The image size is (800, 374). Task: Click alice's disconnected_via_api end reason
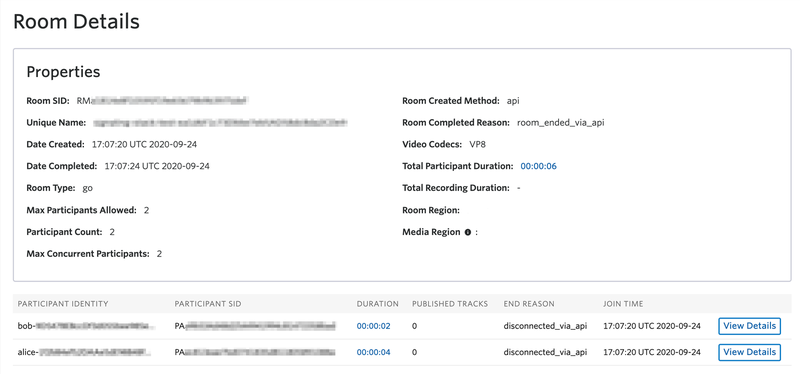(x=545, y=352)
